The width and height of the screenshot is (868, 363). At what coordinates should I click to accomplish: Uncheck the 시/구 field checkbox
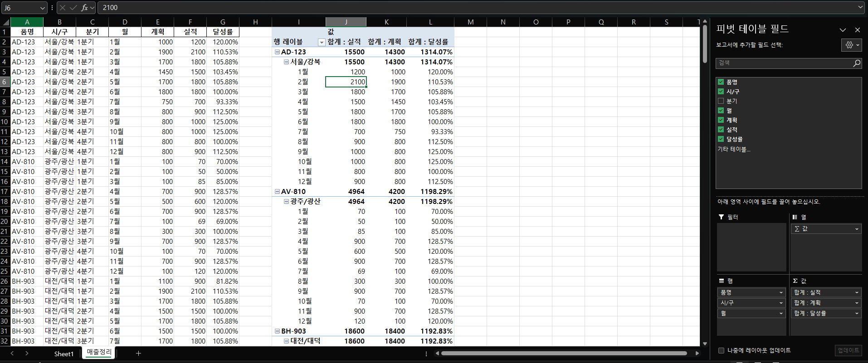[x=721, y=92]
